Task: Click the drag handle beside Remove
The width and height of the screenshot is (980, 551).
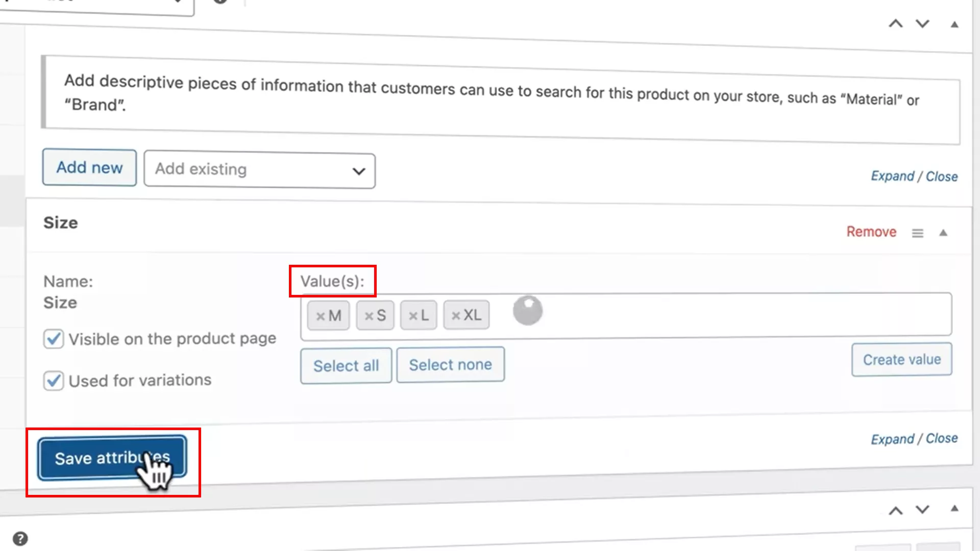Action: point(917,233)
